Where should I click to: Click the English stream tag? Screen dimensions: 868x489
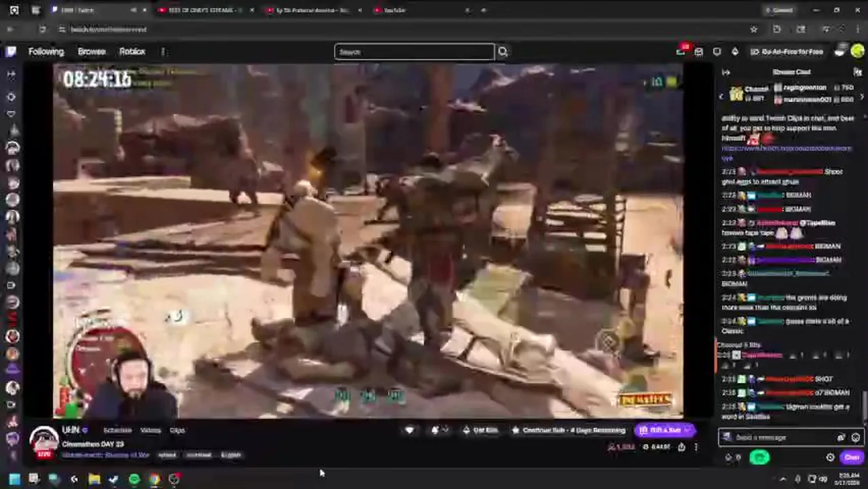231,455
